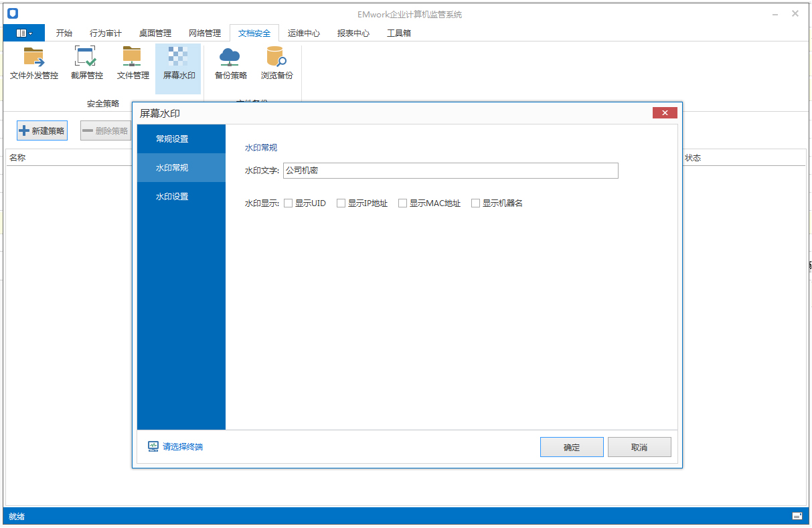Screen dimensions: 812x528
Task: Toggle the 显示MAC地址 checkbox
Action: (403, 203)
